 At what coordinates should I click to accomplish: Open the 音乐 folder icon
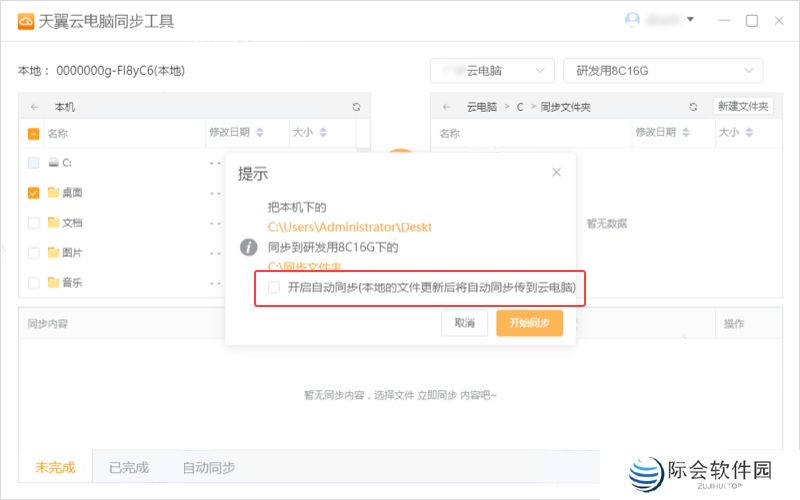click(x=53, y=282)
